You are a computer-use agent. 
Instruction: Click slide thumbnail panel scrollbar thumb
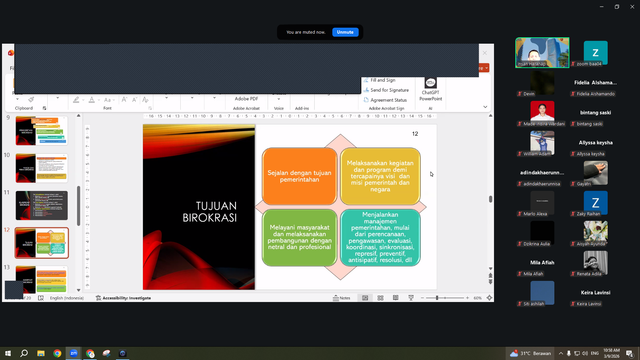click(78, 207)
